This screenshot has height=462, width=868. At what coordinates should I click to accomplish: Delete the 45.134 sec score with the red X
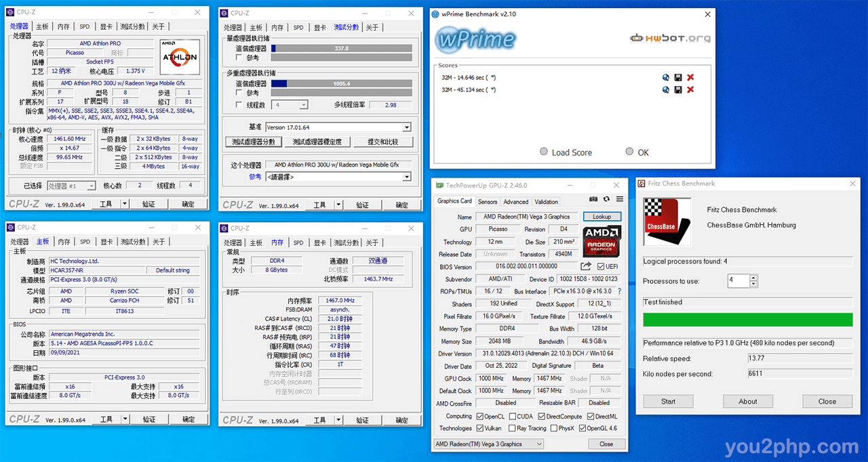(690, 89)
